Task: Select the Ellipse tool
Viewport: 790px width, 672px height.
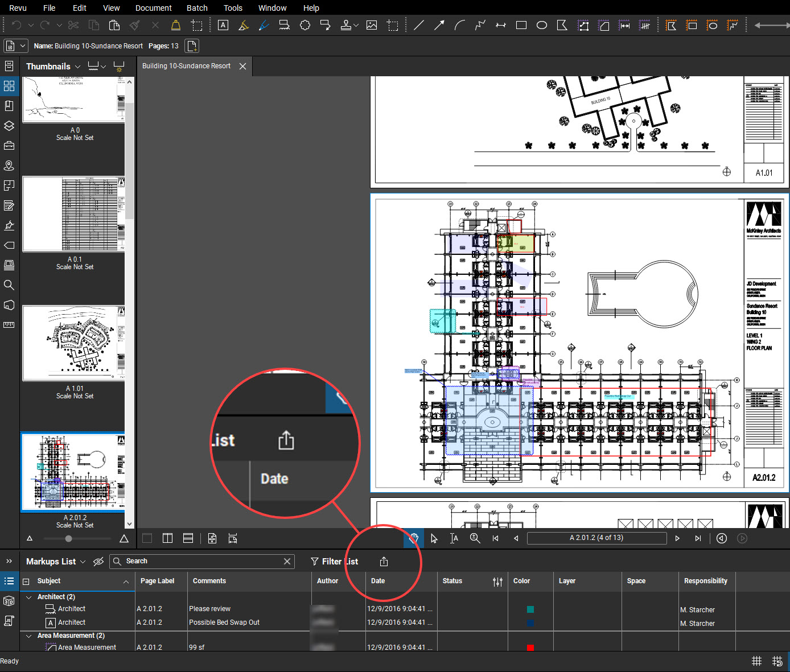Action: click(x=542, y=25)
